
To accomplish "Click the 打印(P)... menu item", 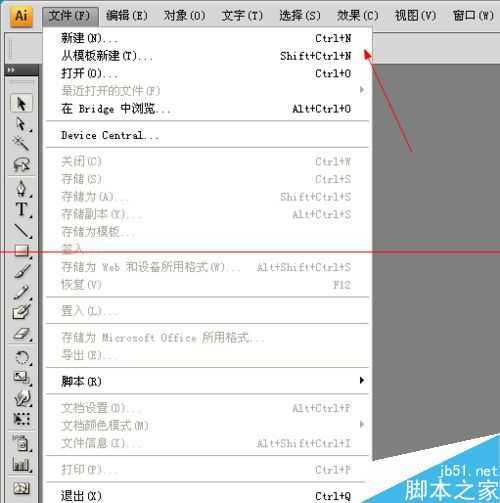I will coord(207,469).
